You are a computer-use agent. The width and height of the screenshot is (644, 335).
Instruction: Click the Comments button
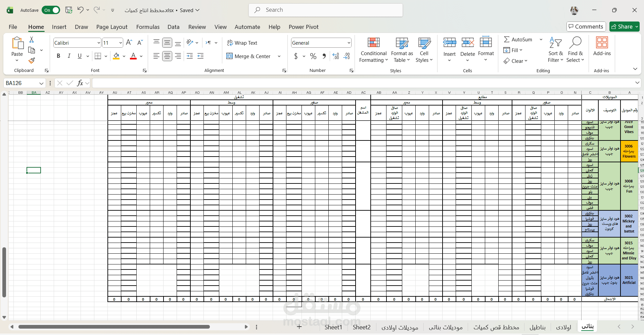pyautogui.click(x=586, y=27)
